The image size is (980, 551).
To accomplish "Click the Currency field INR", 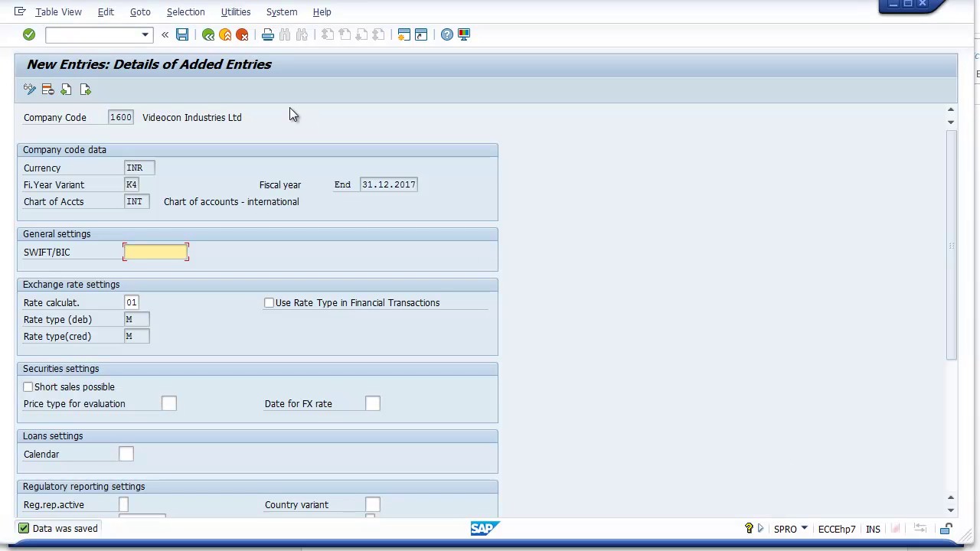I will 139,168.
